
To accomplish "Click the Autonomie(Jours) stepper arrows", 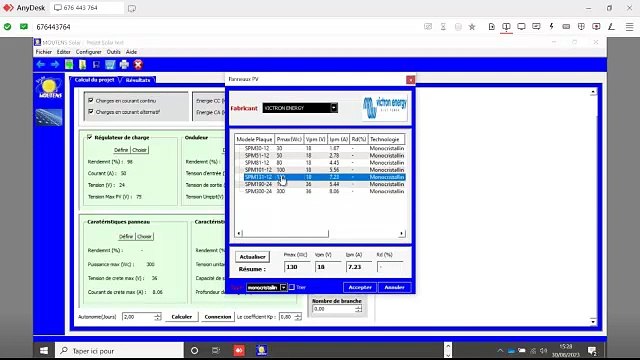I will 158,317.
